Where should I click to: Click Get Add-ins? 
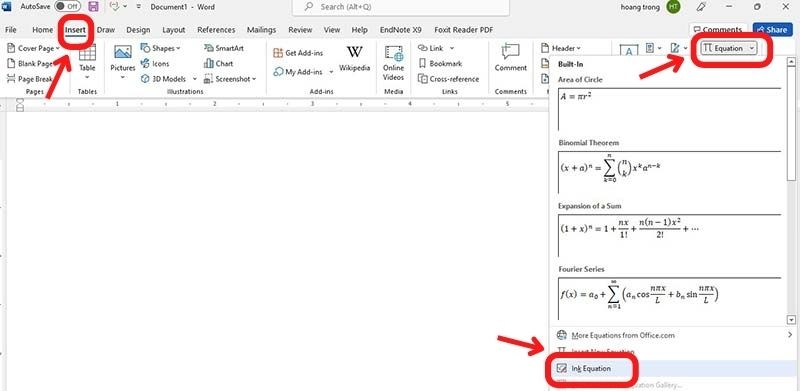pos(298,53)
